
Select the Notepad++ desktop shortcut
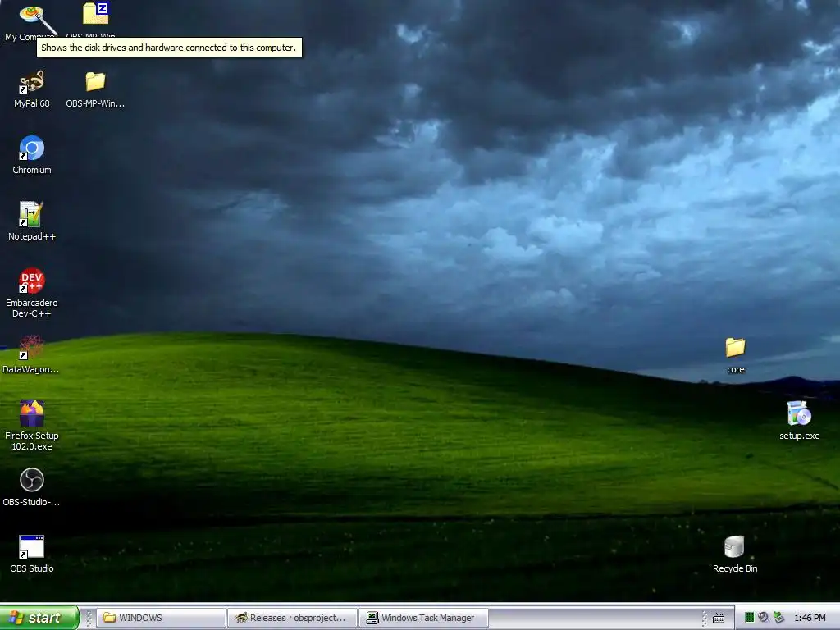tap(32, 214)
